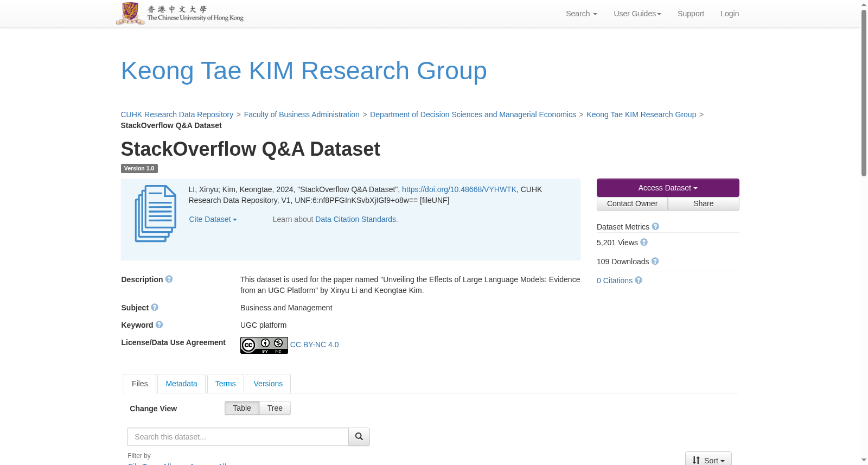868x465 pixels.
Task: Go to CUHK Research Data Repository breadcrumb
Action: (x=177, y=114)
